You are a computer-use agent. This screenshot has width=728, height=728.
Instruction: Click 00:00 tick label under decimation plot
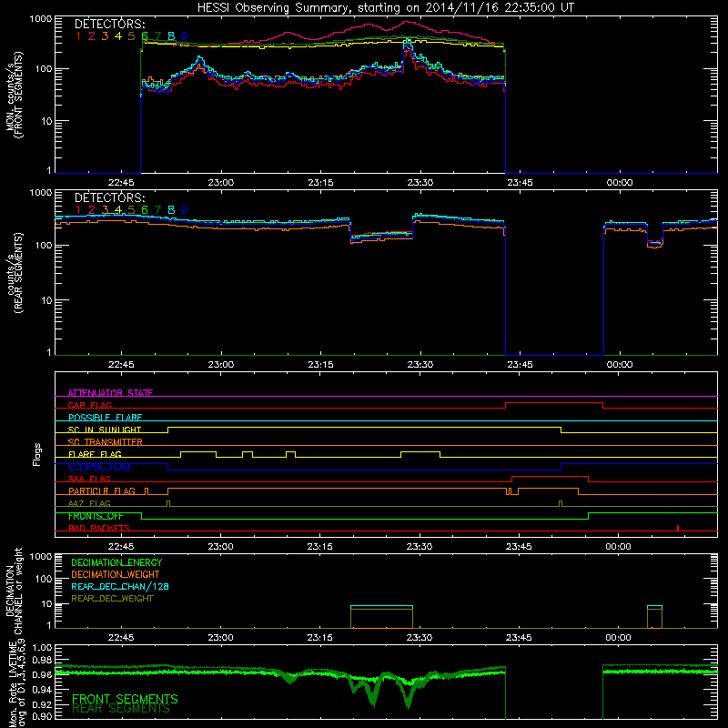coord(618,638)
